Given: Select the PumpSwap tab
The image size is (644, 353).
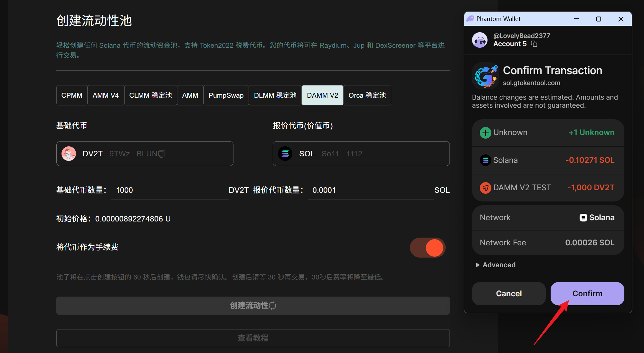Looking at the screenshot, I should pyautogui.click(x=226, y=95).
